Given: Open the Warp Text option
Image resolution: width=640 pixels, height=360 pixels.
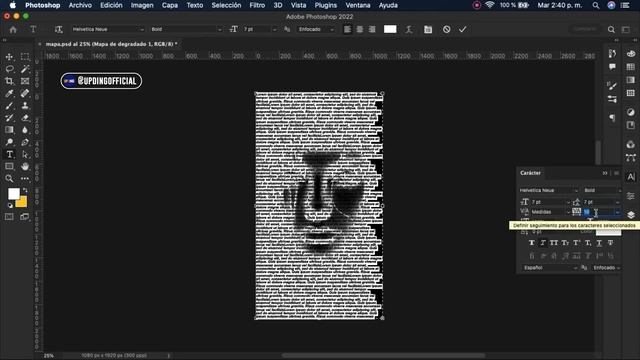Looking at the screenshot, I should click(x=409, y=29).
